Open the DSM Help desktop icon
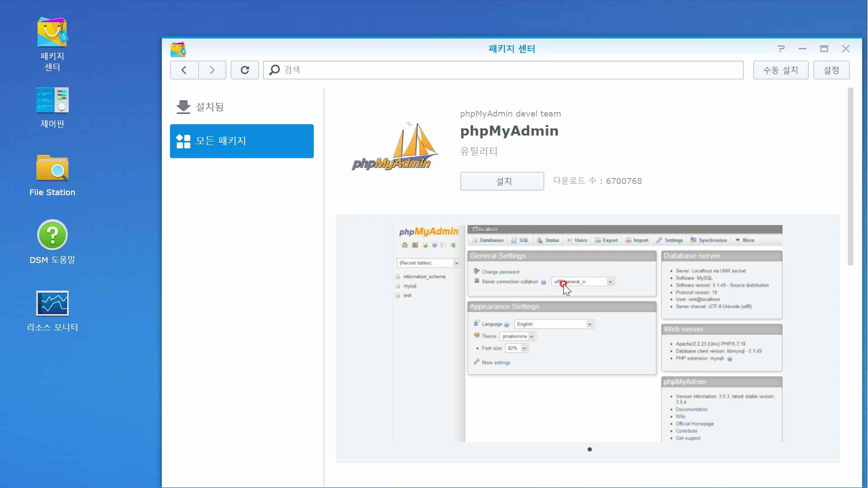The height and width of the screenshot is (488, 868). point(52,235)
